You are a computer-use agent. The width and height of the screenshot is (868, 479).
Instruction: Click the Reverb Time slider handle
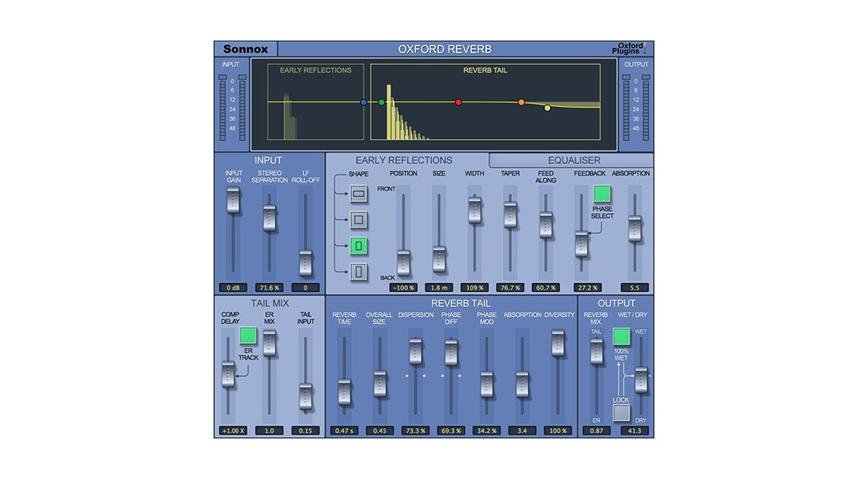coord(344,392)
